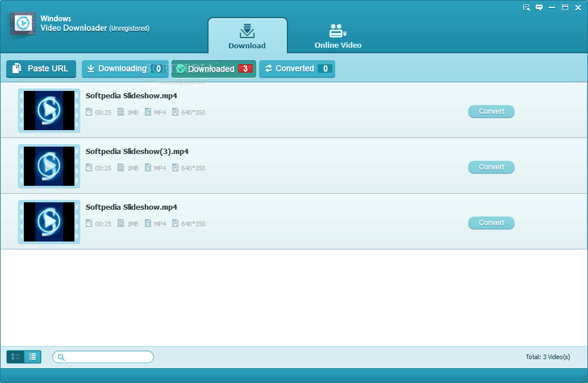Click the Downloading count badge showing 0

(x=159, y=69)
